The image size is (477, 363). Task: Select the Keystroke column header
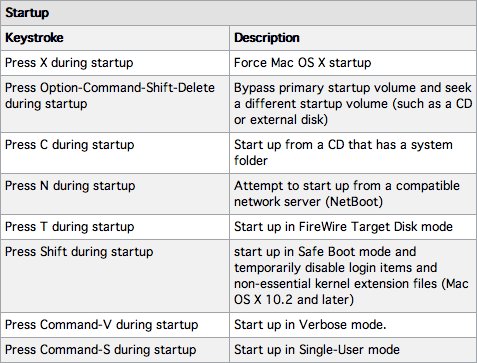tap(34, 38)
